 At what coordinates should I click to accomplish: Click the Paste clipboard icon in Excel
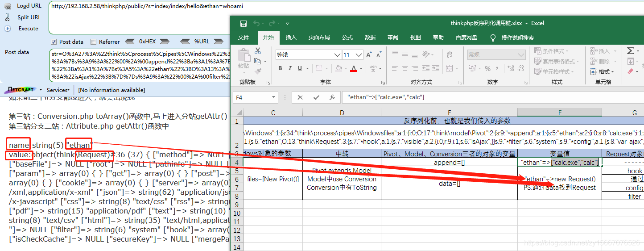[244, 56]
